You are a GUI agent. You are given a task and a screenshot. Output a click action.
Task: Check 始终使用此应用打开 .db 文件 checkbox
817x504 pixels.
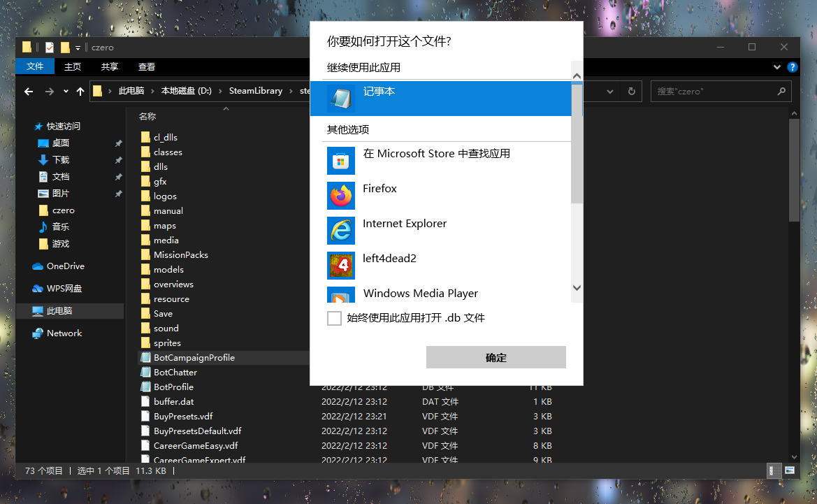pos(334,318)
